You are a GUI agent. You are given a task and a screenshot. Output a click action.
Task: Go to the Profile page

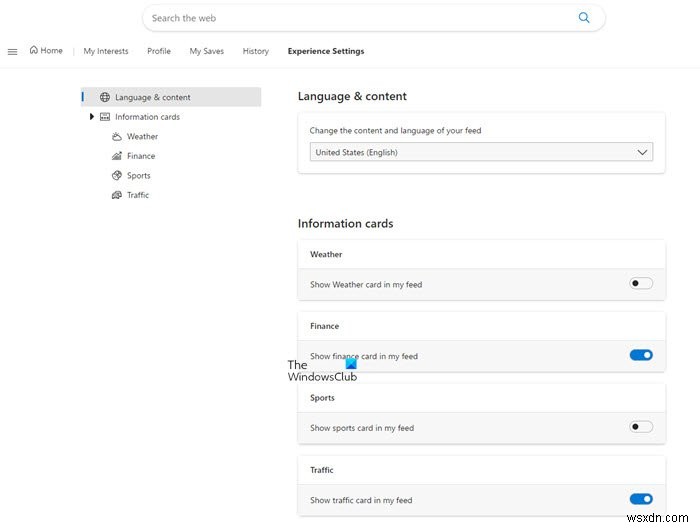click(x=159, y=51)
